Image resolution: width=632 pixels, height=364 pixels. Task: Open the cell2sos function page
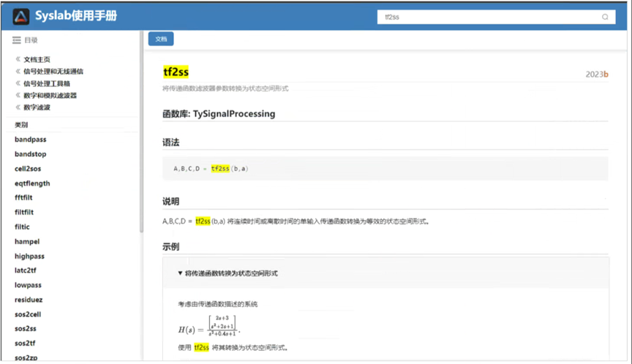[28, 169]
